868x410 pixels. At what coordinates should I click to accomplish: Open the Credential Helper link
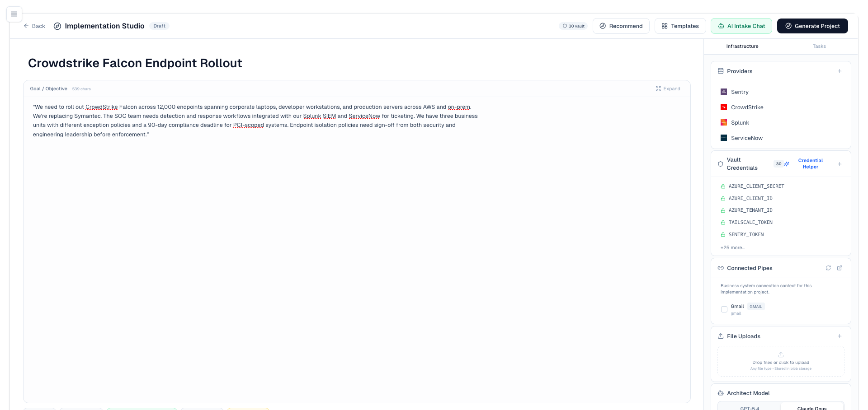point(811,164)
